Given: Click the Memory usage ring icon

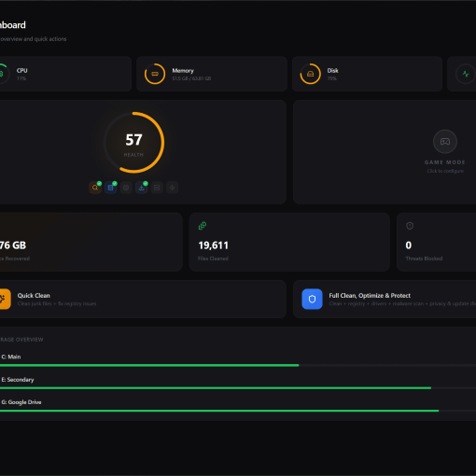Looking at the screenshot, I should [x=155, y=74].
